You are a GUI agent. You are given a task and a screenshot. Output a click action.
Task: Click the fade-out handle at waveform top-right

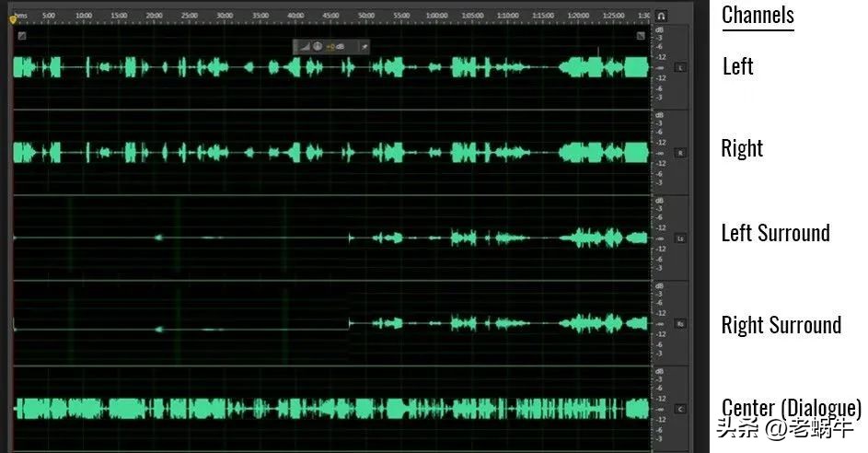click(641, 36)
